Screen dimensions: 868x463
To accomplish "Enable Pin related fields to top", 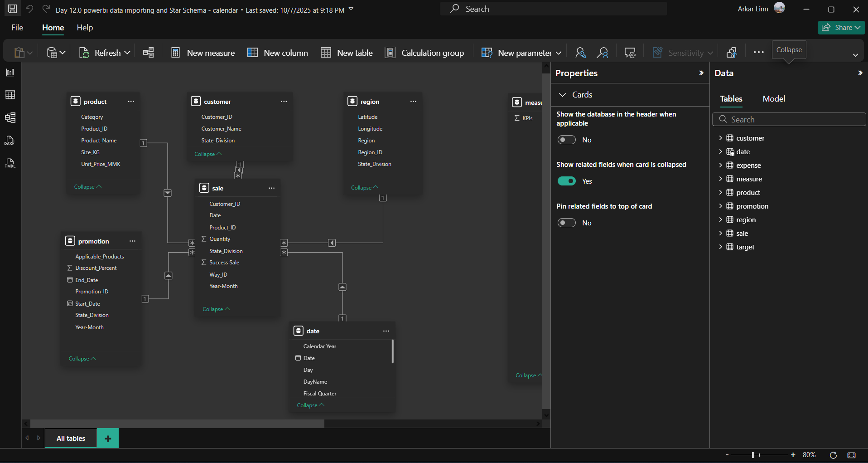I will tap(566, 223).
